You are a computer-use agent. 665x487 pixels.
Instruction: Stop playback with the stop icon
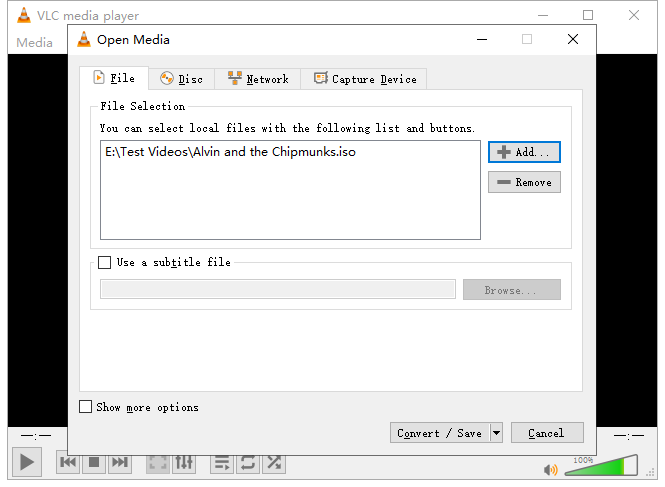pos(94,462)
